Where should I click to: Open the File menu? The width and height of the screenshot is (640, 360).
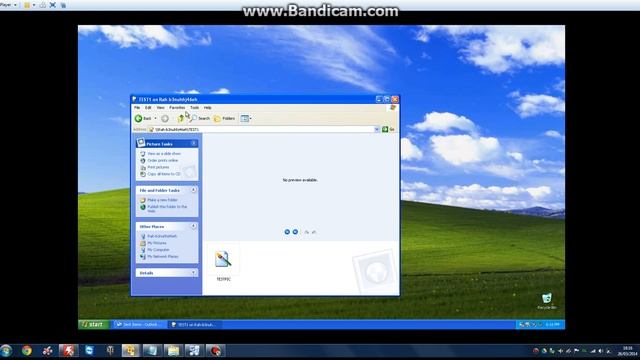coord(137,107)
